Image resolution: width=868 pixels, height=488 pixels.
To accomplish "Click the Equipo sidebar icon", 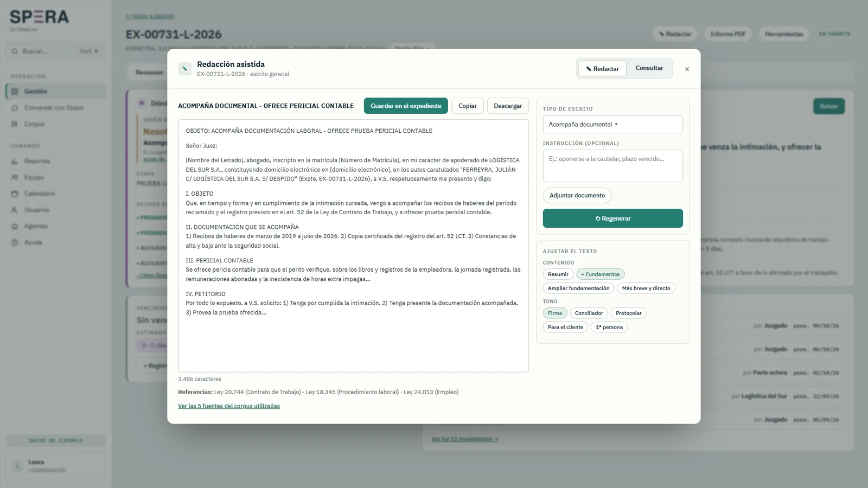I will click(x=15, y=177).
